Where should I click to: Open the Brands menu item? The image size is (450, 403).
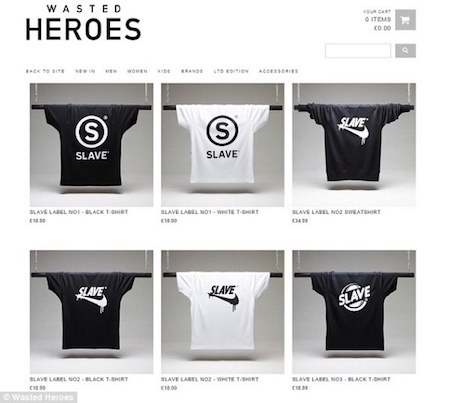pyautogui.click(x=192, y=71)
